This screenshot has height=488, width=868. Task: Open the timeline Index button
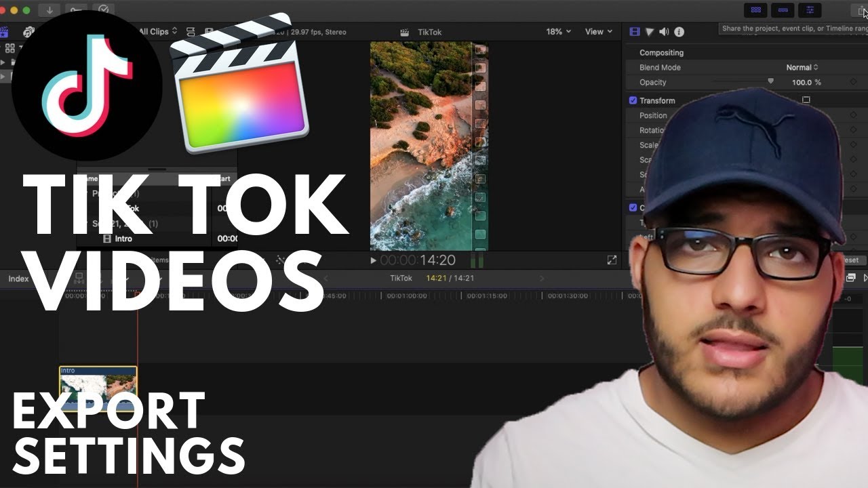pos(18,279)
